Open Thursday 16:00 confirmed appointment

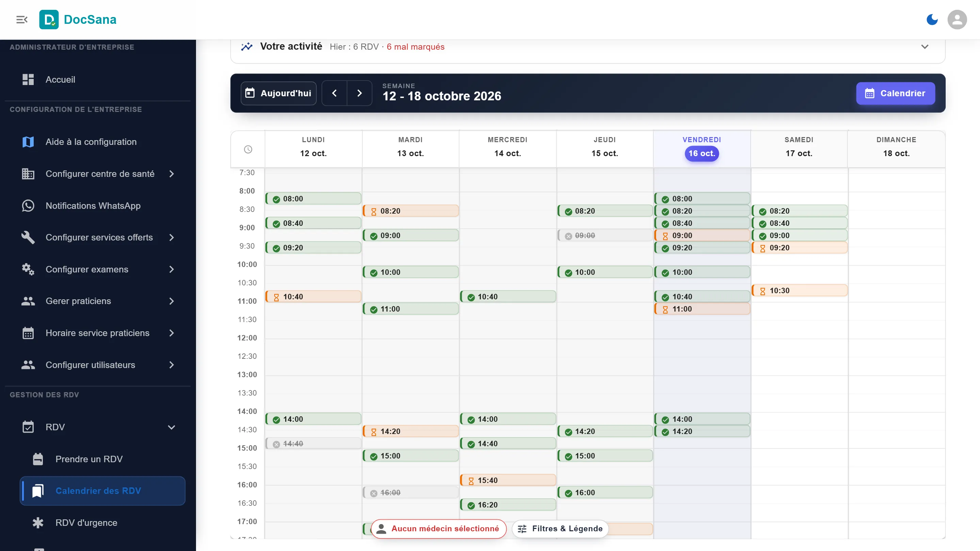[605, 493]
